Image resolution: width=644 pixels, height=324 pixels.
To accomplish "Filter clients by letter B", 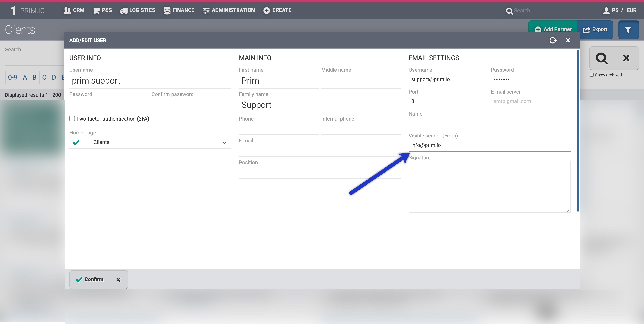I will [x=34, y=77].
